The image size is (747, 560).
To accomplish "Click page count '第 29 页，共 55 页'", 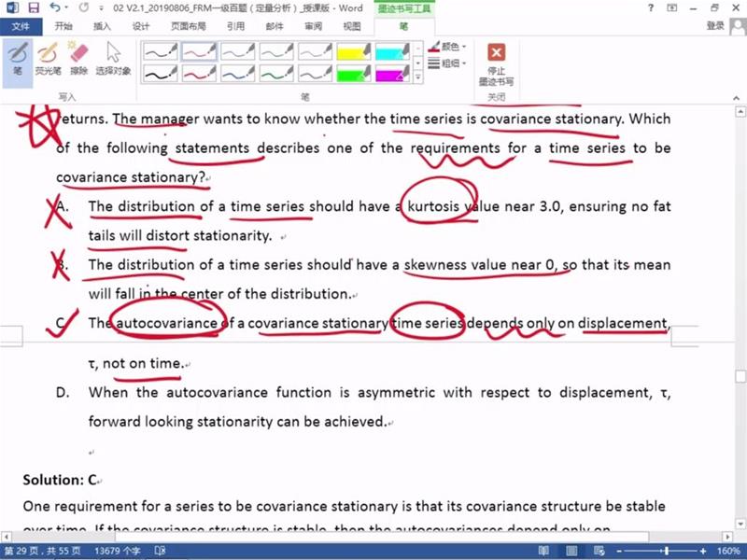I will click(x=42, y=551).
